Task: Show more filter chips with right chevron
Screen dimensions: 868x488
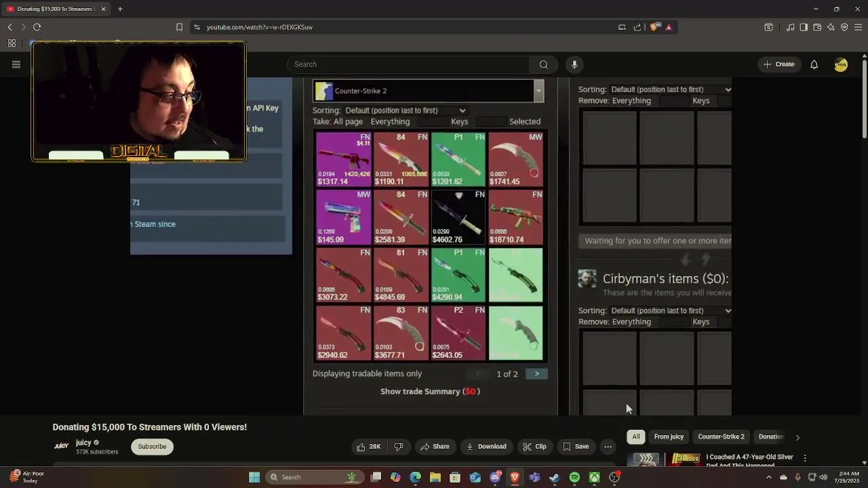Action: (x=797, y=437)
